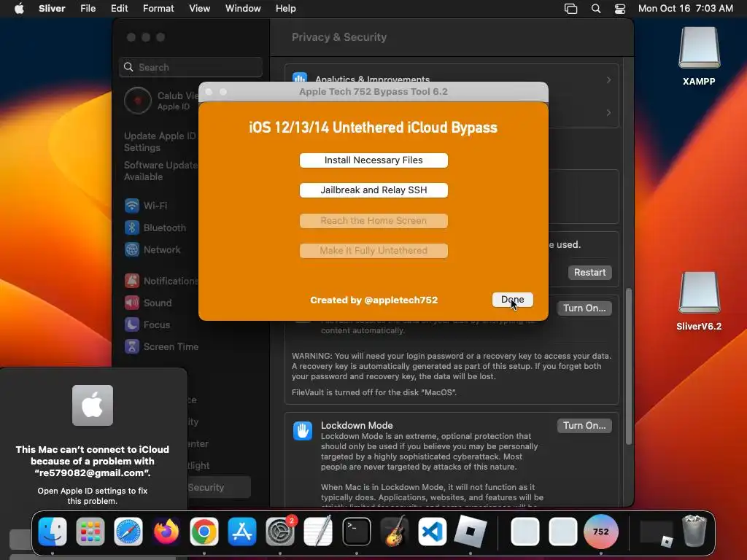Launch Firefox from the Dock
Viewport: 747px width, 560px height.
point(166,532)
